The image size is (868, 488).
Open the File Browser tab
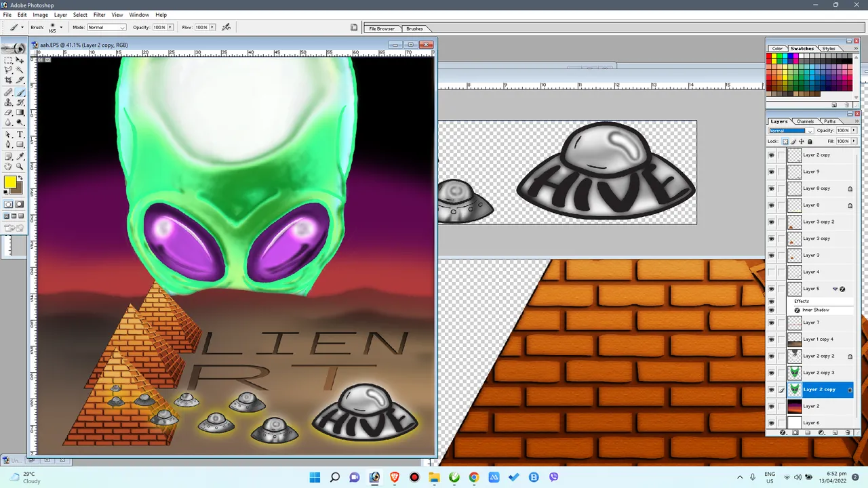tap(382, 28)
